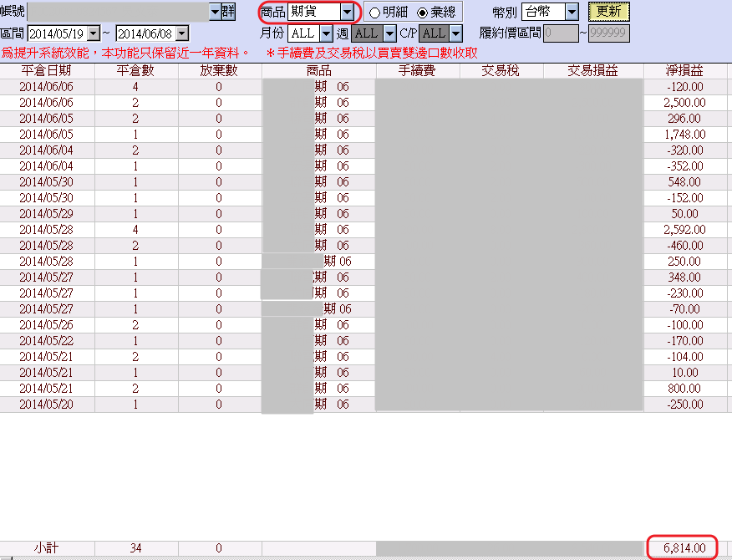Viewport: 732px width, 560px height.
Task: Click the 商品 column header
Action: pos(319,71)
